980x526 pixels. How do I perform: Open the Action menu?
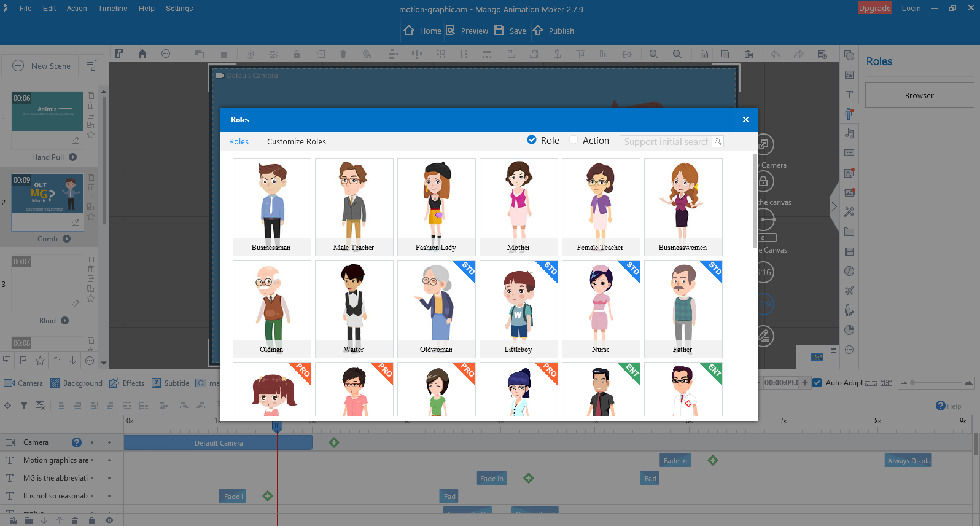click(x=77, y=9)
